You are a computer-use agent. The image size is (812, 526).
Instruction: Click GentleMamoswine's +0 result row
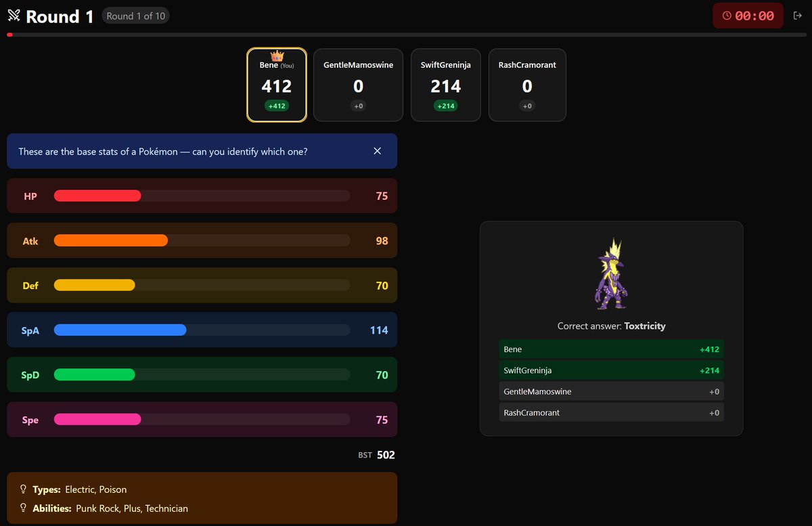tap(611, 391)
